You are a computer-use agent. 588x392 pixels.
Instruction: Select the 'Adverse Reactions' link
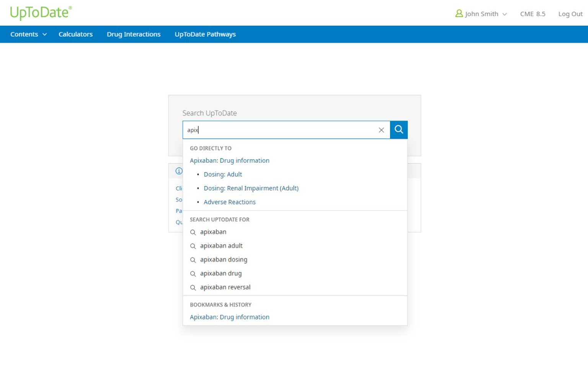pyautogui.click(x=229, y=202)
